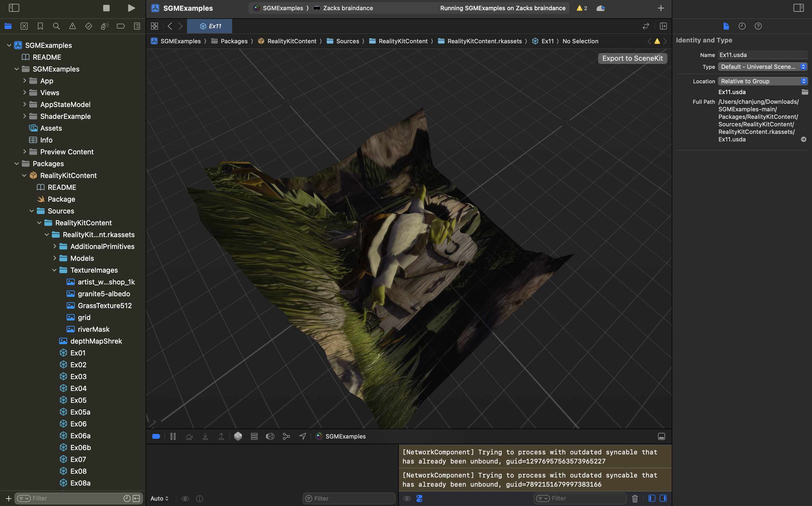Viewport: 812px width, 506px height.
Task: Click the Sources breadcrumb item
Action: click(343, 41)
